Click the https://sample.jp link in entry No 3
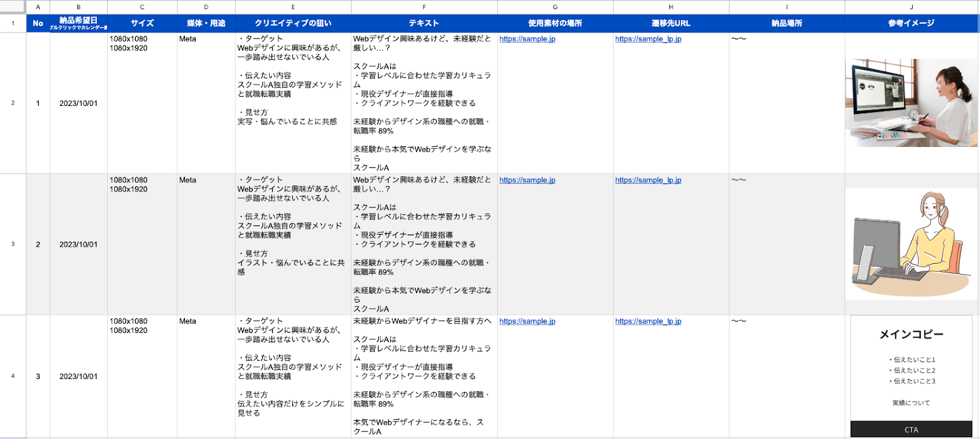 tap(527, 321)
